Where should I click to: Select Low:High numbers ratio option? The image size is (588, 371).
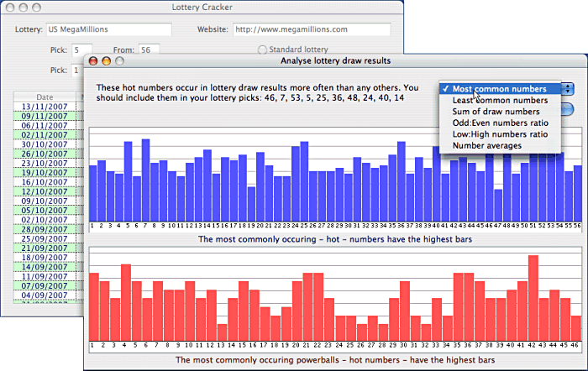[x=500, y=134]
